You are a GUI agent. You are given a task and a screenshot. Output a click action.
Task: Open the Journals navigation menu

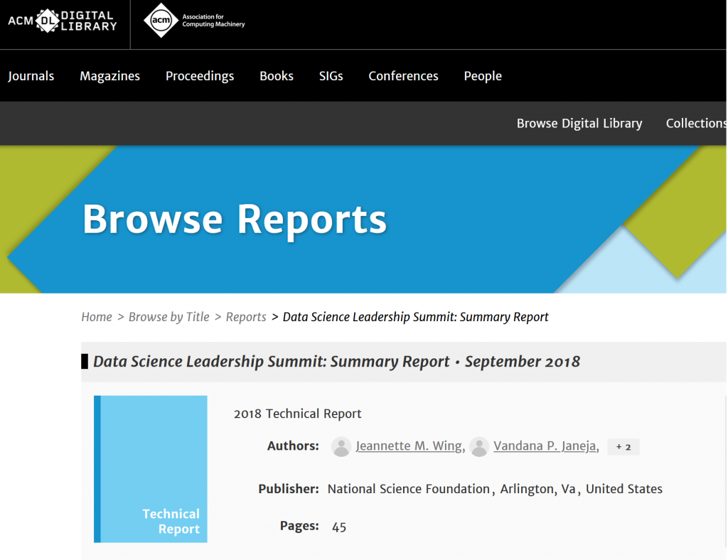(x=31, y=75)
